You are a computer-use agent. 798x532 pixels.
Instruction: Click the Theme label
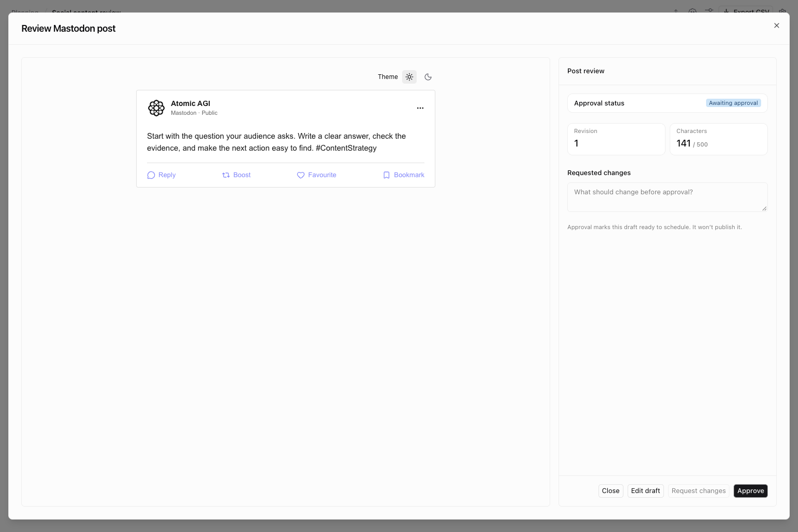[x=388, y=77]
